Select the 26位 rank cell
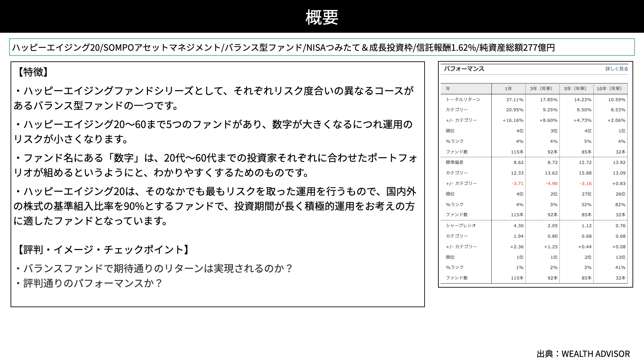 tap(621, 194)
